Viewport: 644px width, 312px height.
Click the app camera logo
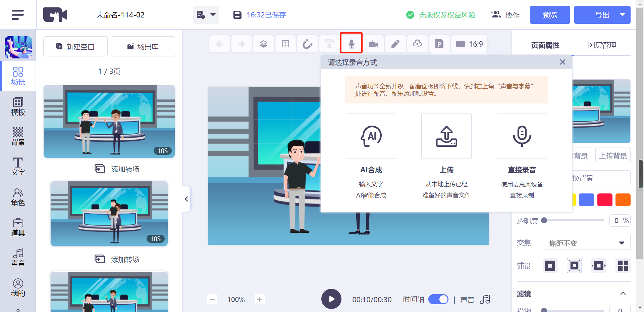tap(55, 15)
